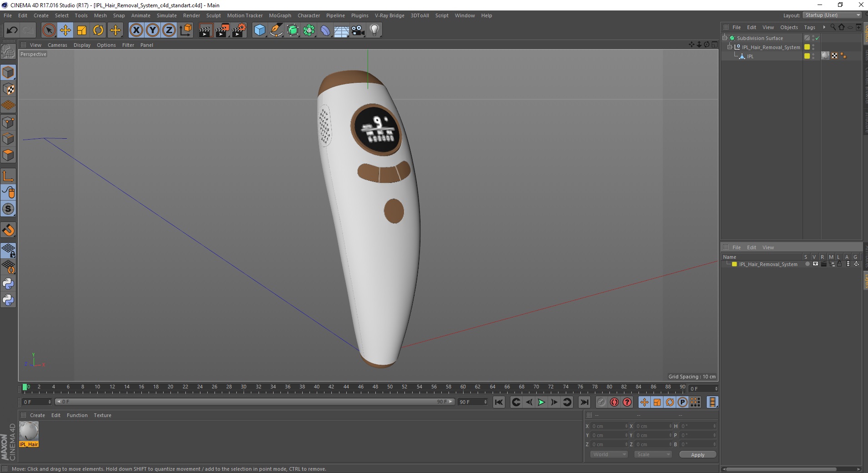Click the end frame 90 F field
The height and width of the screenshot is (473, 868).
click(473, 402)
